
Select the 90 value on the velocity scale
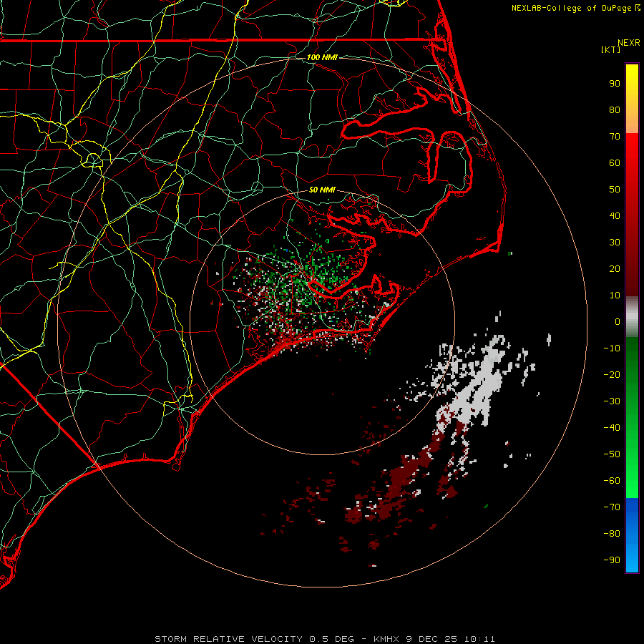coord(615,84)
